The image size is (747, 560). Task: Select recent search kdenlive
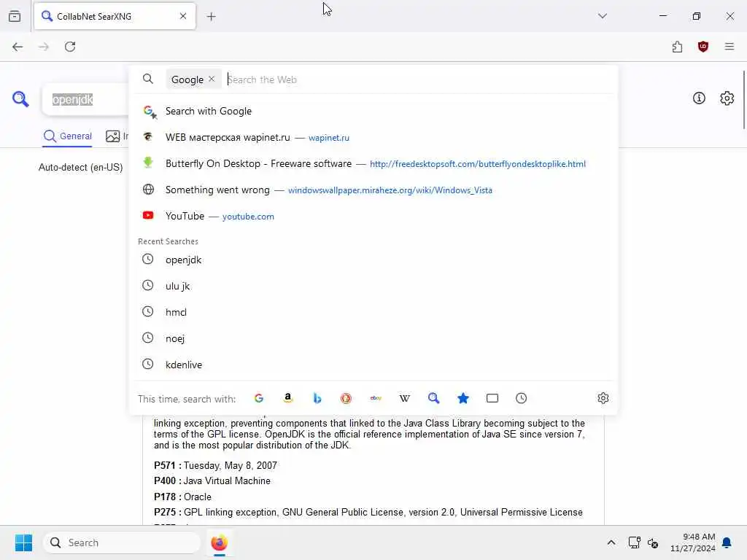point(374,365)
